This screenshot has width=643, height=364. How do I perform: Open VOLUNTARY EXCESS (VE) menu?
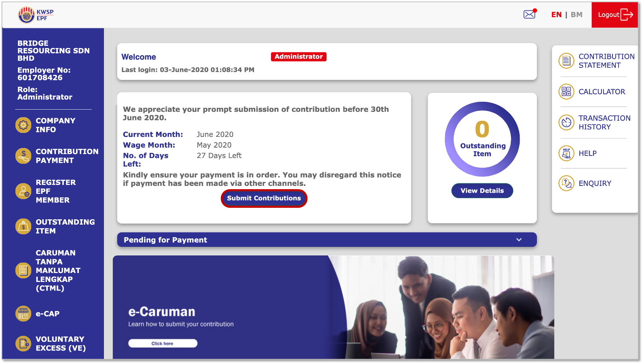[61, 344]
